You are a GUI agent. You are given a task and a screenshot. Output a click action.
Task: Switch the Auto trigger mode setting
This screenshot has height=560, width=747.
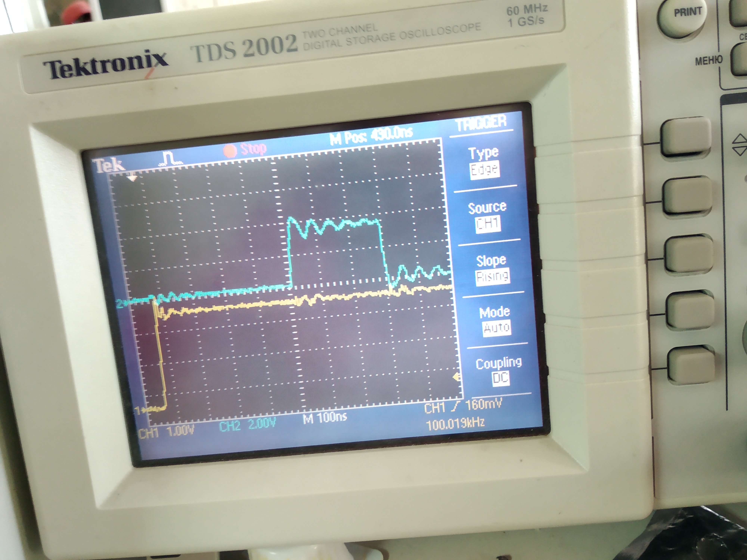496,328
